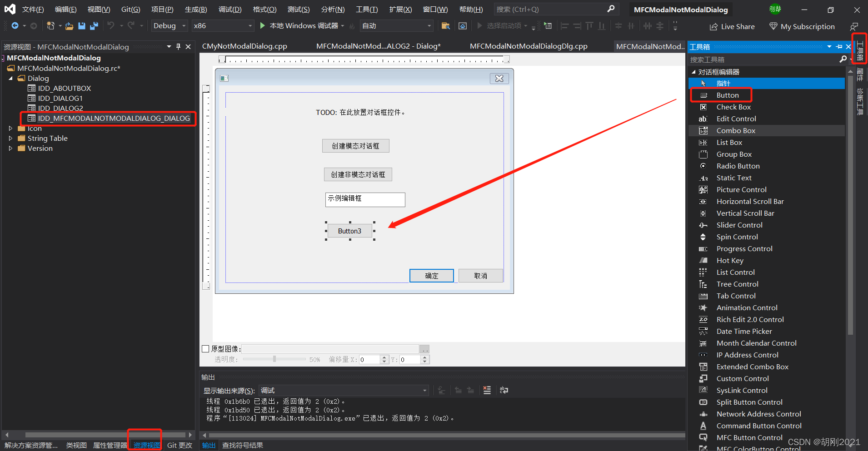Click the Cancel button in dialog designer
The height and width of the screenshot is (451, 868).
[x=481, y=276]
